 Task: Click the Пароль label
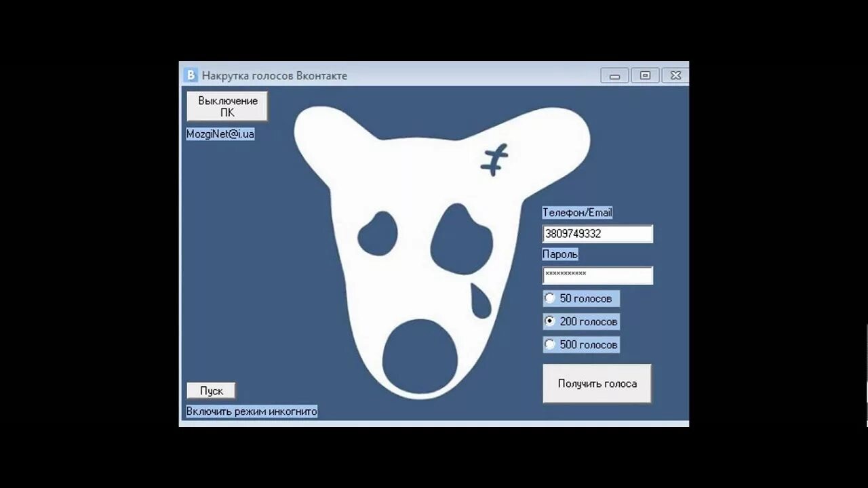pyautogui.click(x=560, y=254)
